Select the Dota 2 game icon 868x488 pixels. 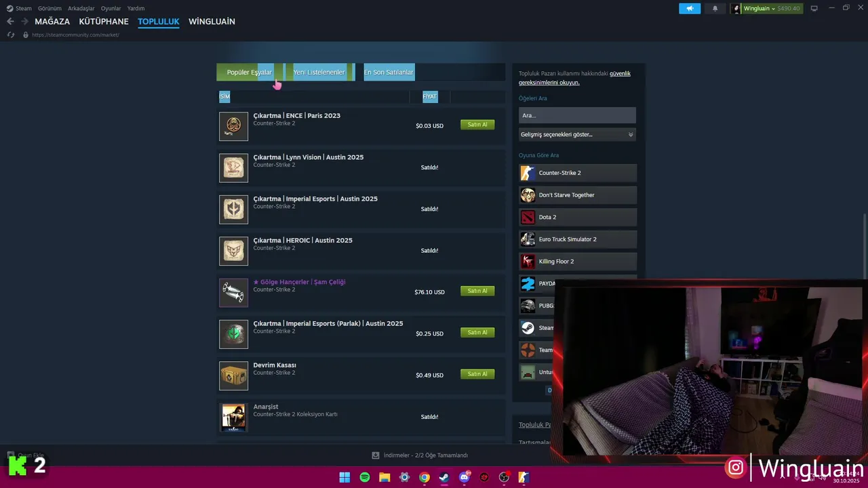528,218
